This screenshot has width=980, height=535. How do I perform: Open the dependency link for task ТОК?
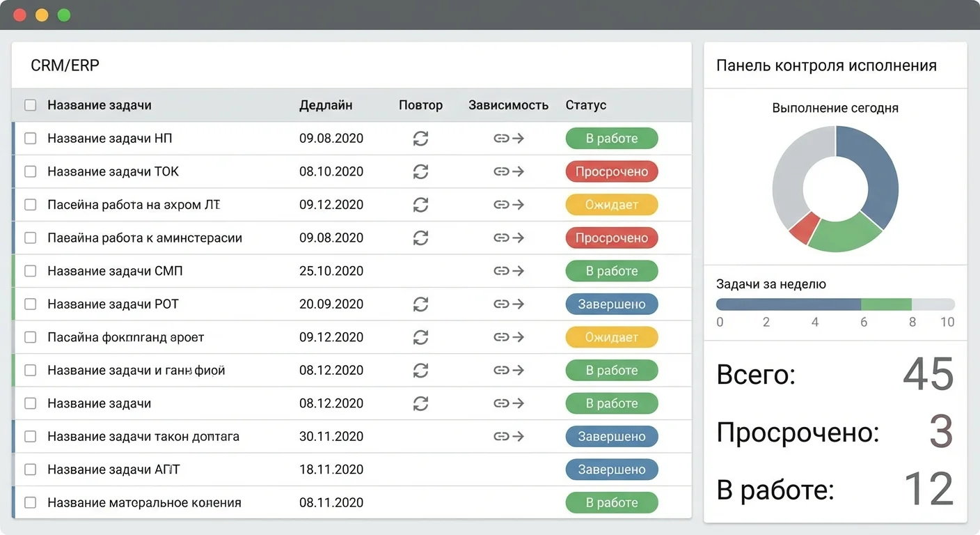point(509,171)
